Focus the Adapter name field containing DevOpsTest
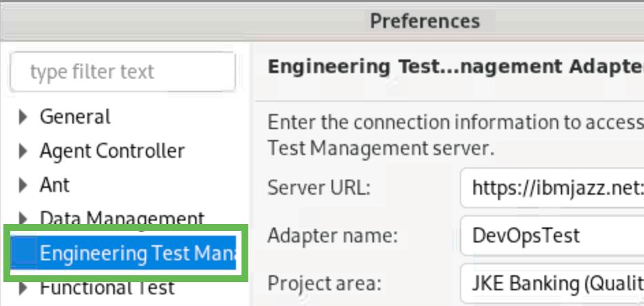Screen dimensions: 644x306 pyautogui.click(x=553, y=236)
